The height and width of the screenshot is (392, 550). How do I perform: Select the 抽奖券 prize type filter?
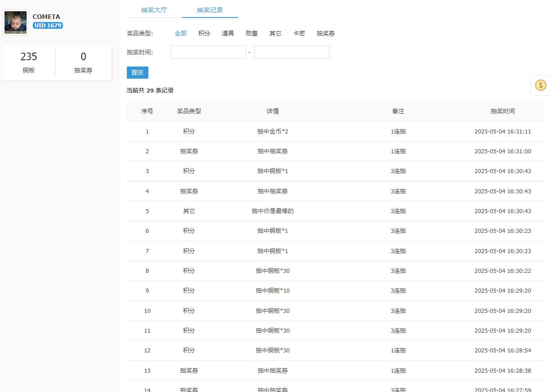(325, 33)
